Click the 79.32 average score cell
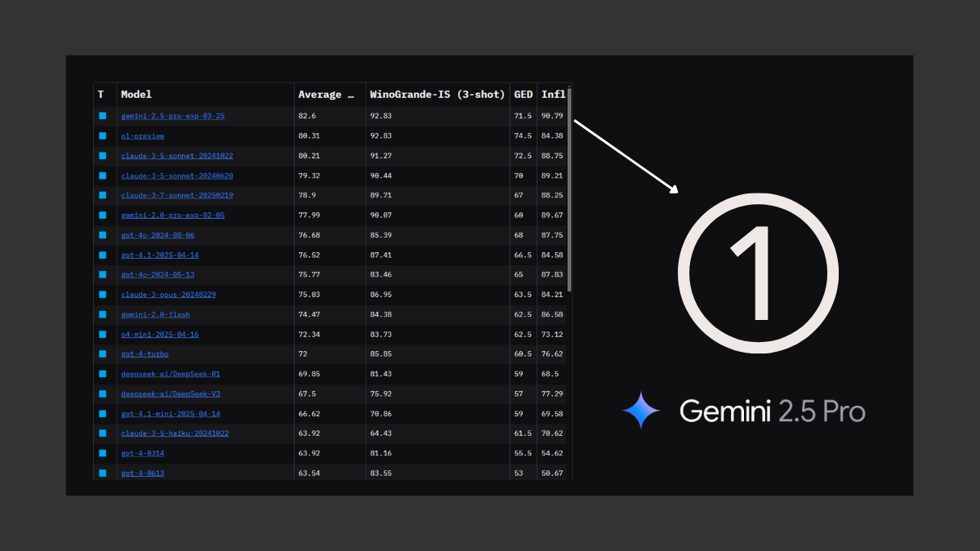The width and height of the screenshot is (980, 551). click(x=309, y=176)
